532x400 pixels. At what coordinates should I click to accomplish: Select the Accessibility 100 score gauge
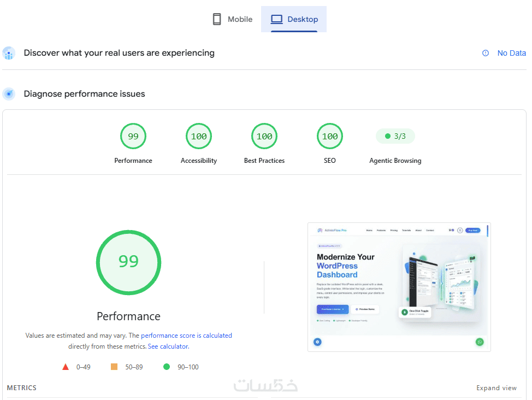[x=199, y=136]
